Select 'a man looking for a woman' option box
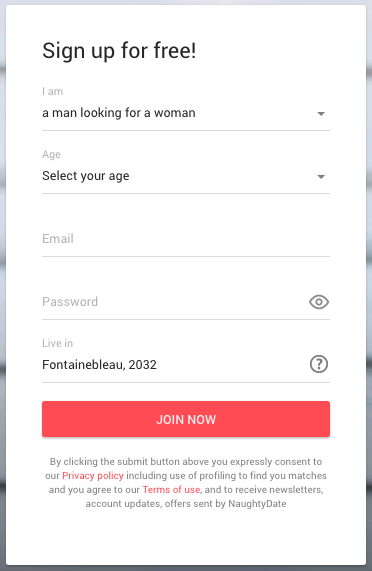 click(186, 113)
